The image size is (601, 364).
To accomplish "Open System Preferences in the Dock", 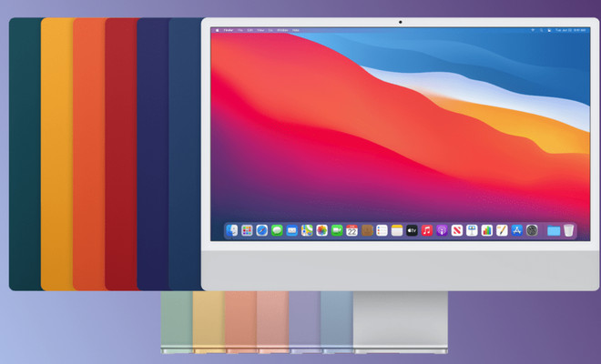I will pos(532,230).
